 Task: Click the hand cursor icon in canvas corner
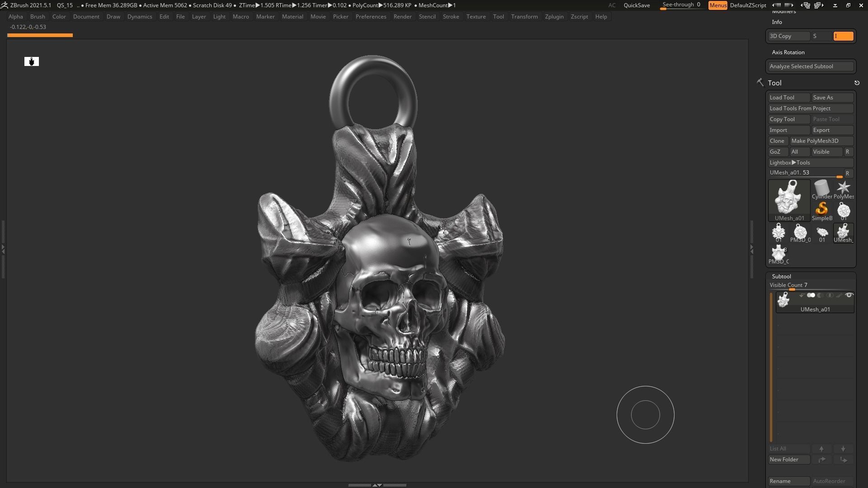point(32,61)
